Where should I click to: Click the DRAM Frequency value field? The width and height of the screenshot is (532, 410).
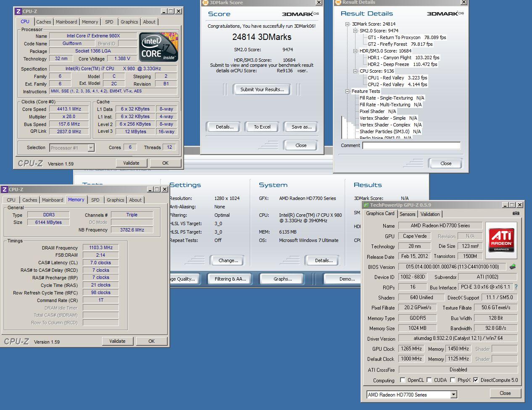[x=100, y=247]
